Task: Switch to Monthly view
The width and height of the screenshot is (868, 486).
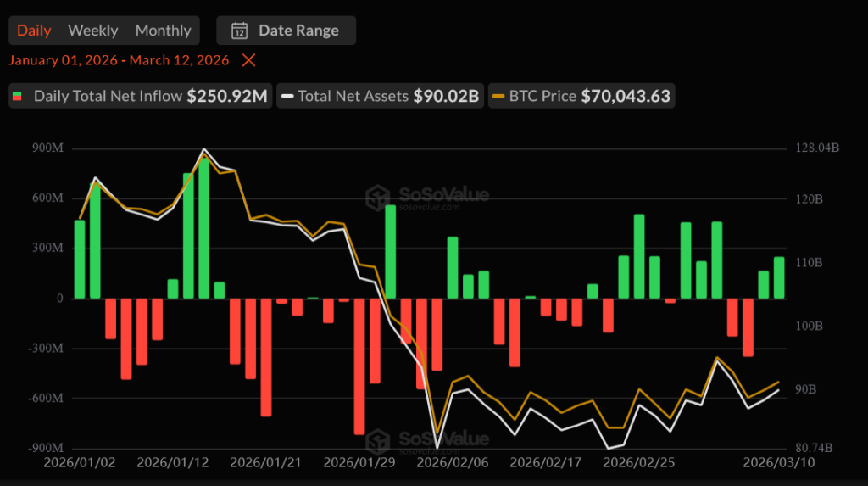Action: 164,31
